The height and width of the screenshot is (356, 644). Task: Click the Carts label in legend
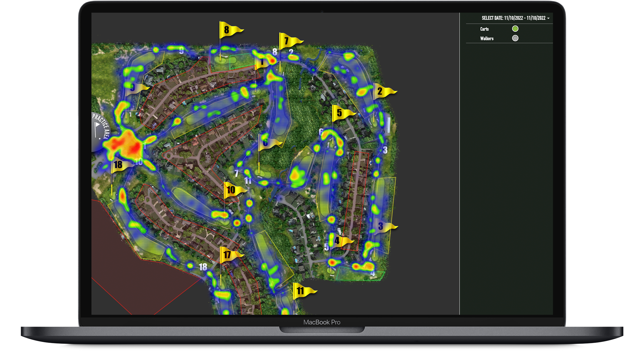[x=484, y=29]
